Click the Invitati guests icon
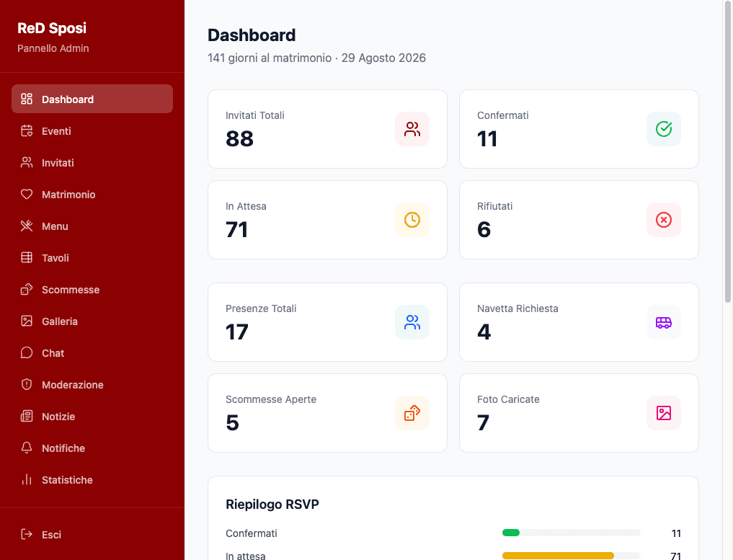This screenshot has height=560, width=733. click(25, 162)
